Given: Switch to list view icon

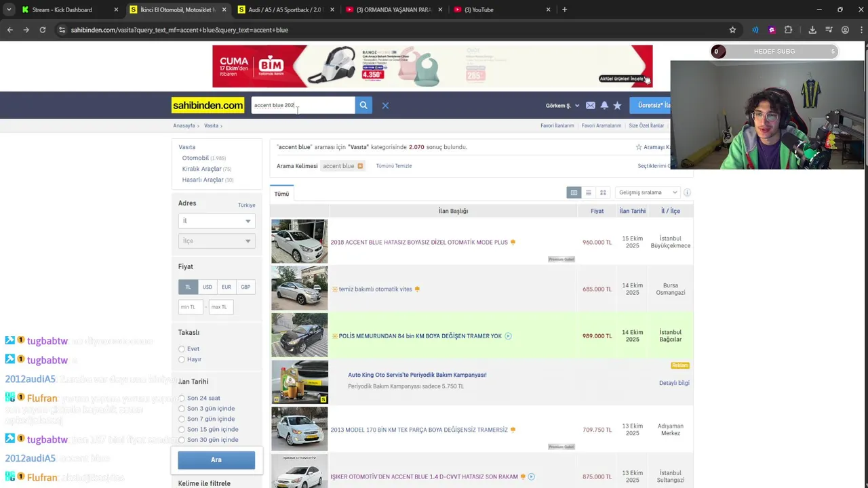Looking at the screenshot, I should tap(589, 192).
